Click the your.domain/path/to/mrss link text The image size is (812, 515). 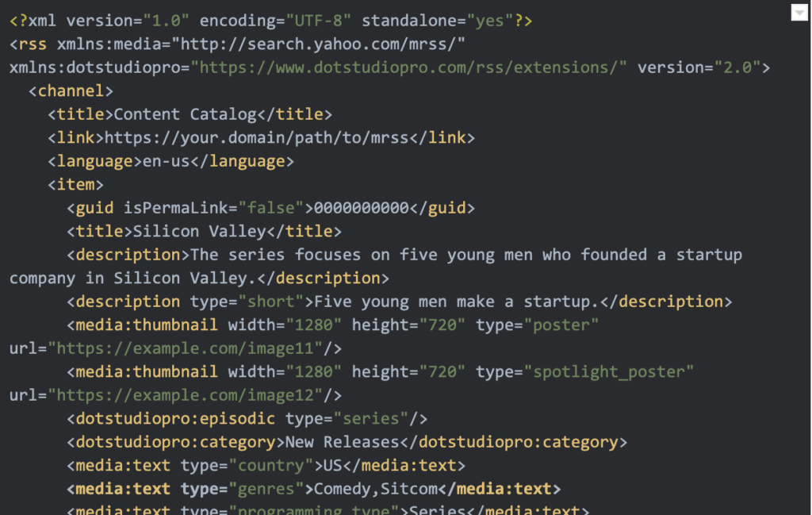coord(256,138)
